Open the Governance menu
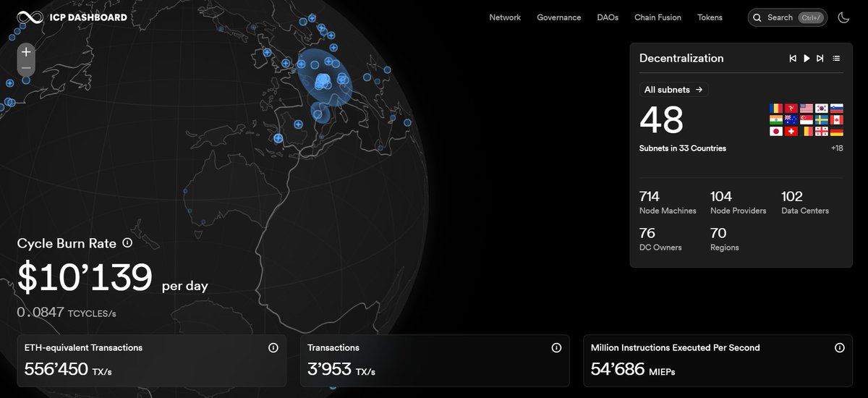The height and width of the screenshot is (398, 868). pos(558,17)
